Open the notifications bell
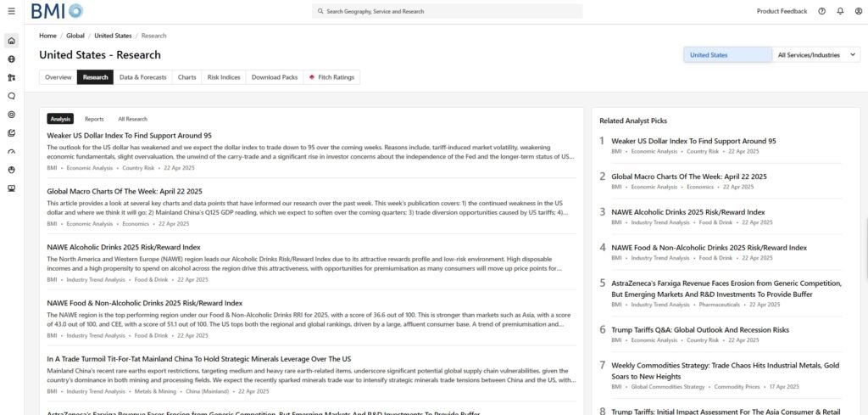The width and height of the screenshot is (868, 415). 840,11
